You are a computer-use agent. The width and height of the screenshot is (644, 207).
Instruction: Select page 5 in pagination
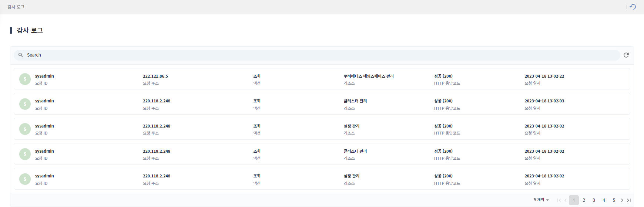point(614,200)
